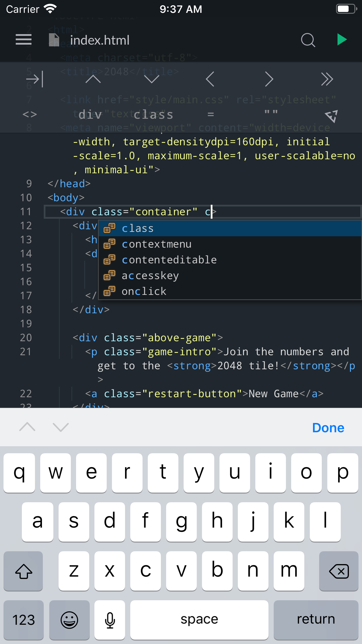Tap the q key
362x644 pixels.
point(19,473)
